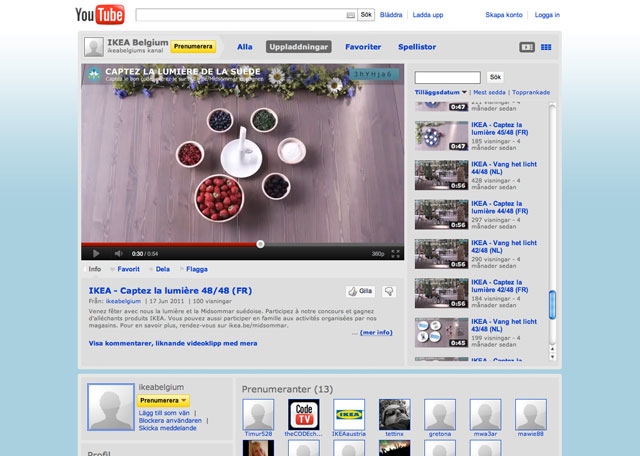640x456 pixels.
Task: Open subscriber tettinx avatar
Action: pyautogui.click(x=394, y=415)
